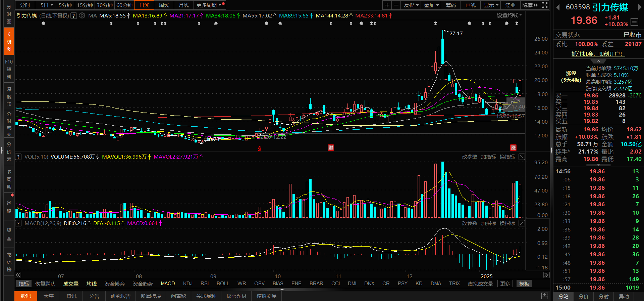Click the zoom-out minus icon above chart

pos(396,5)
